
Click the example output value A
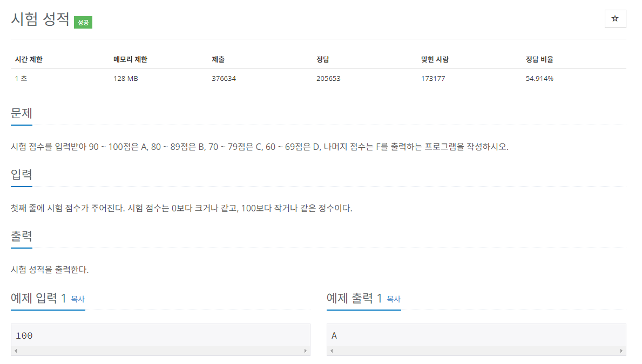click(334, 336)
